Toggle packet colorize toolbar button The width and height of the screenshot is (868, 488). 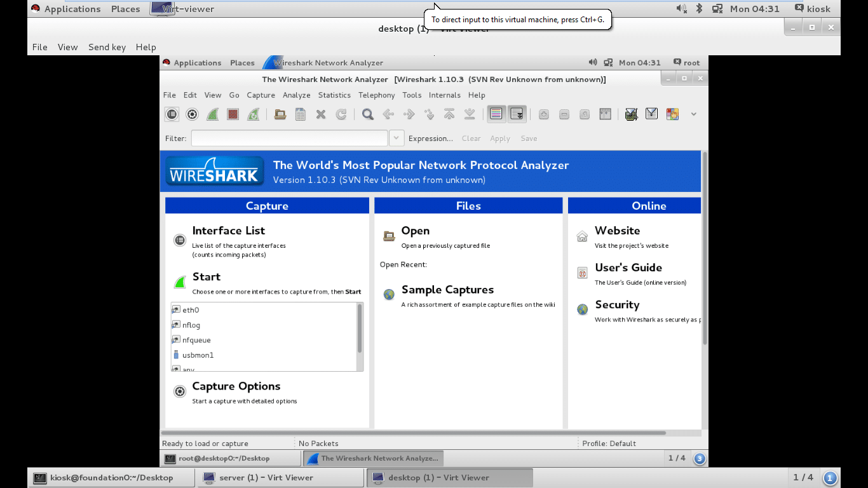coord(496,114)
